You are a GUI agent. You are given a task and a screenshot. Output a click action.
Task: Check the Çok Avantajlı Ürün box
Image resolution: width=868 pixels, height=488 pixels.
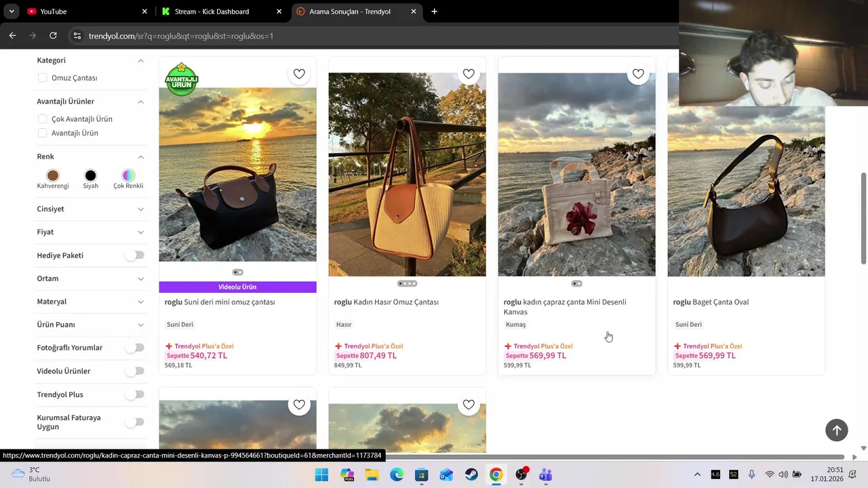pos(42,119)
